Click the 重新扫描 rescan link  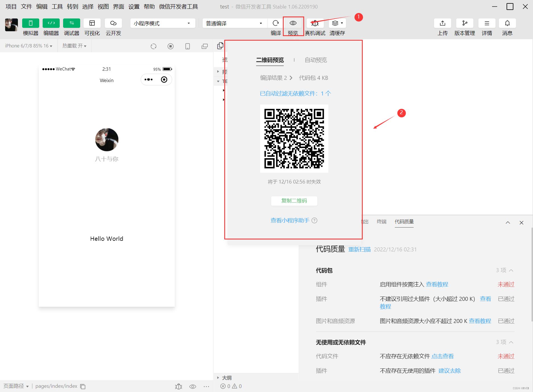(x=360, y=249)
